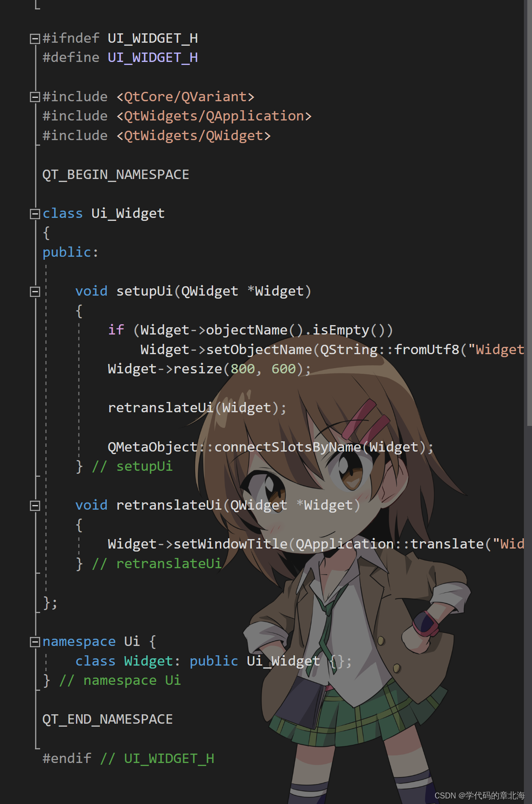532x804 pixels.
Task: Click "void retranslateUi(QWidget *Widget)" declaration
Action: [x=218, y=505]
